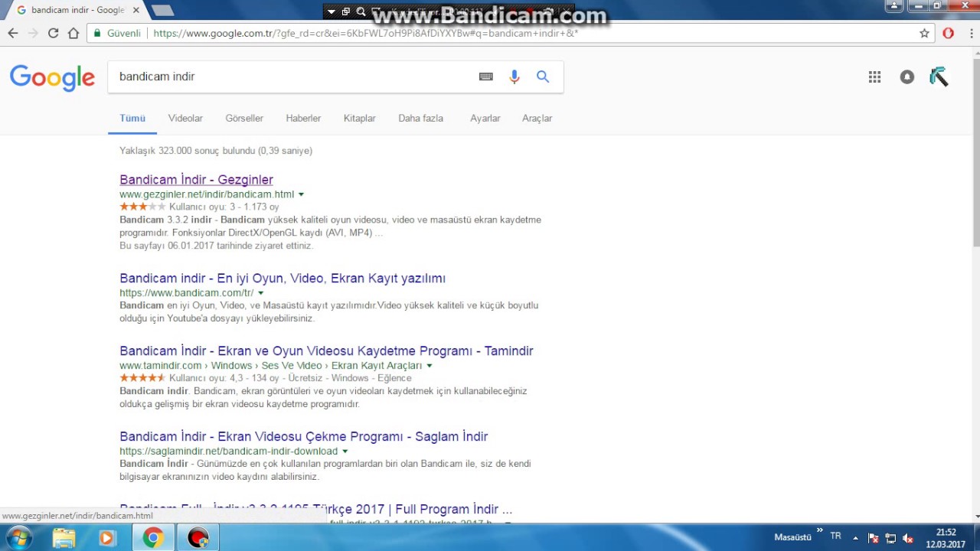Open the Ayarlar settings menu

485,118
